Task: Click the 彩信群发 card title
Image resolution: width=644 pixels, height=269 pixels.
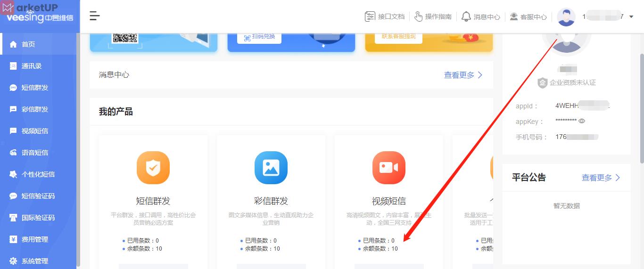Action: [271, 201]
